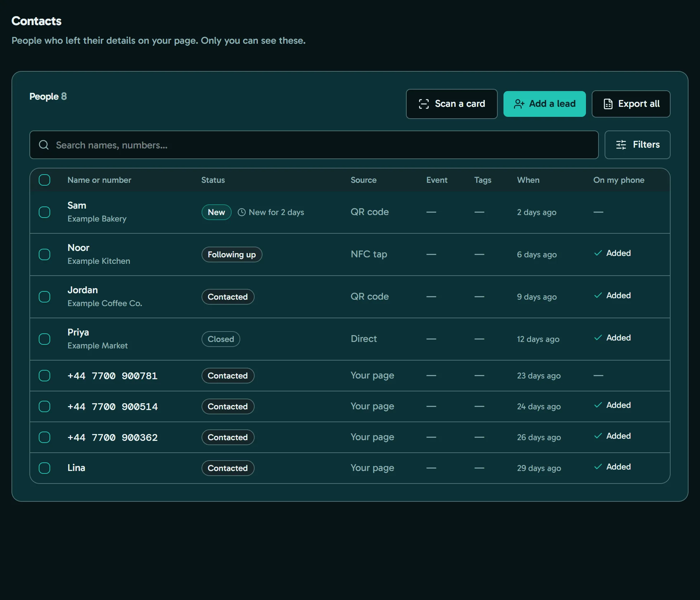Open the contact named Jordan
The width and height of the screenshot is (700, 600).
pyautogui.click(x=82, y=290)
